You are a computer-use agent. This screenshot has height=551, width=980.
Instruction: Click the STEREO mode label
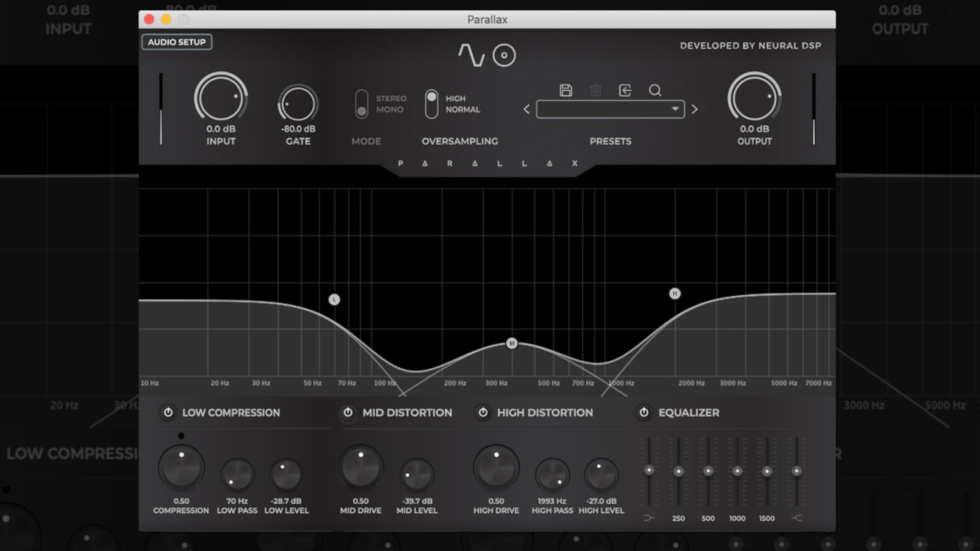[x=391, y=98]
